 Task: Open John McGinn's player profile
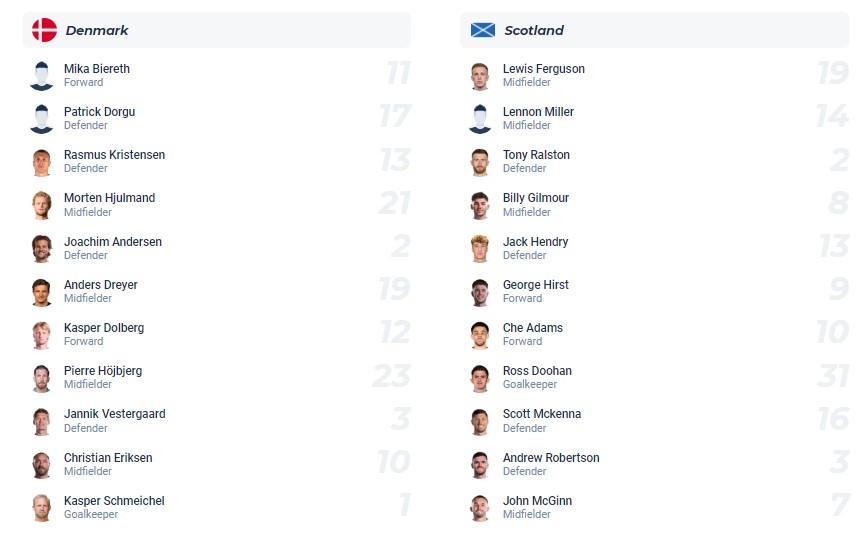click(x=537, y=501)
